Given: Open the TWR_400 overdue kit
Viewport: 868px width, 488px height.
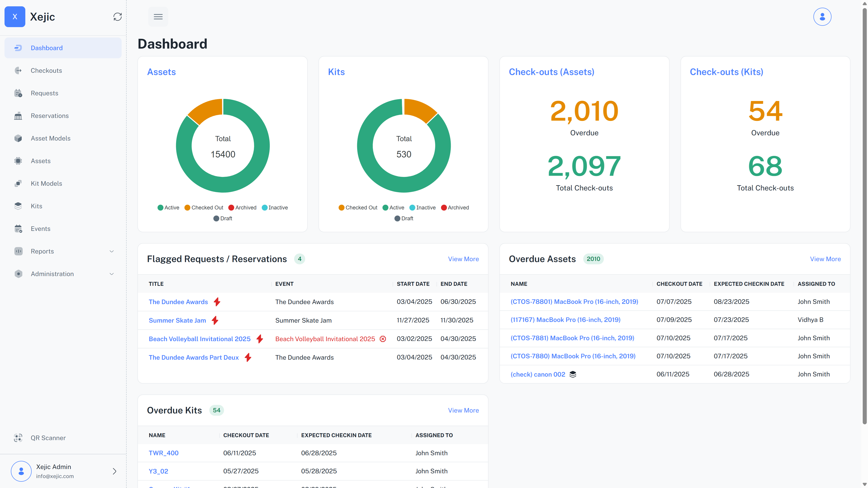Looking at the screenshot, I should pyautogui.click(x=163, y=453).
